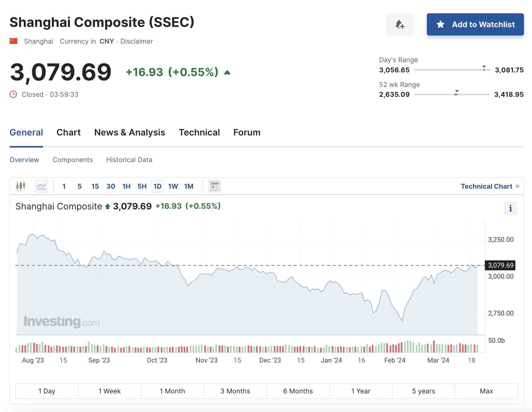
Task: Add Shanghai Composite to watchlist
Action: click(x=475, y=24)
